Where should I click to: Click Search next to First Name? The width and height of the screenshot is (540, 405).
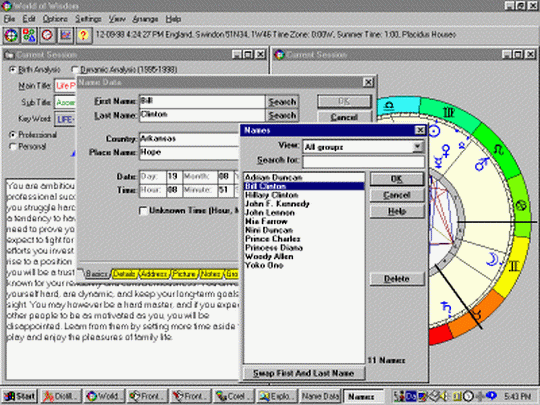pos(282,102)
